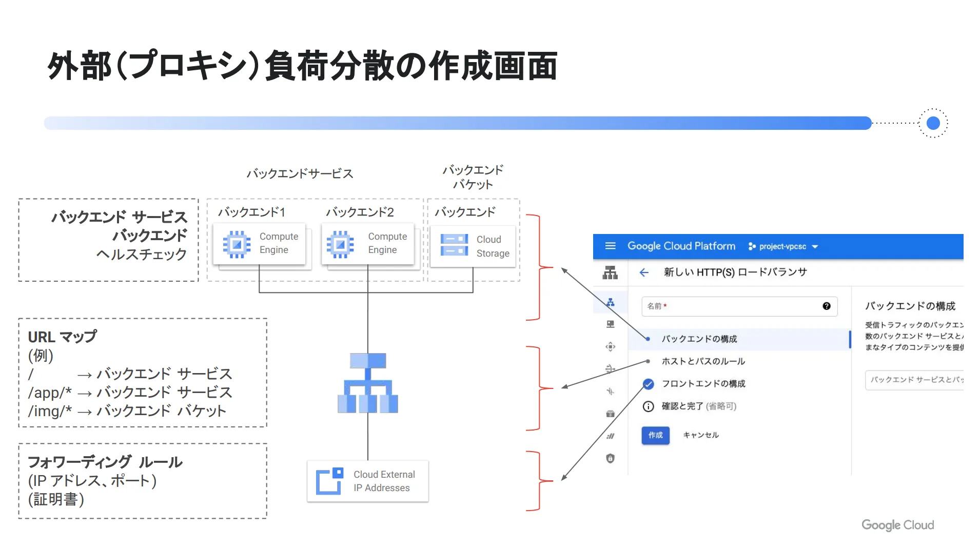Click the project hexagon-dots icon
980x547 pixels.
coord(752,246)
